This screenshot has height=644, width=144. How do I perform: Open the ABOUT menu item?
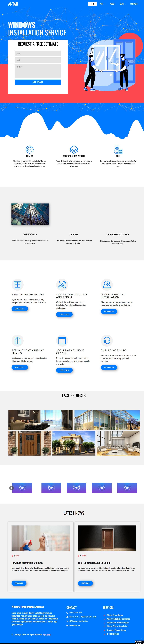112,4
